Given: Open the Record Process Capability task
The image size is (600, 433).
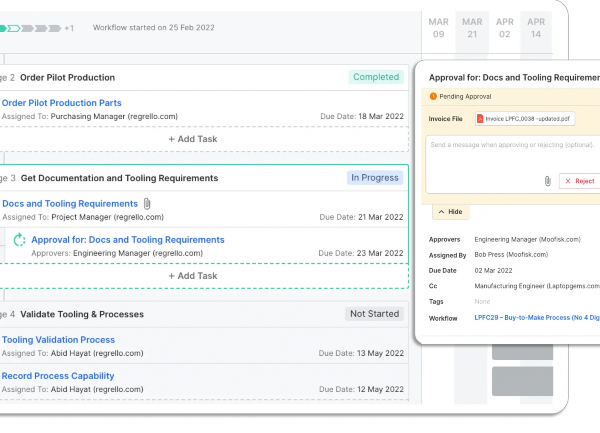Looking at the screenshot, I should 58,376.
